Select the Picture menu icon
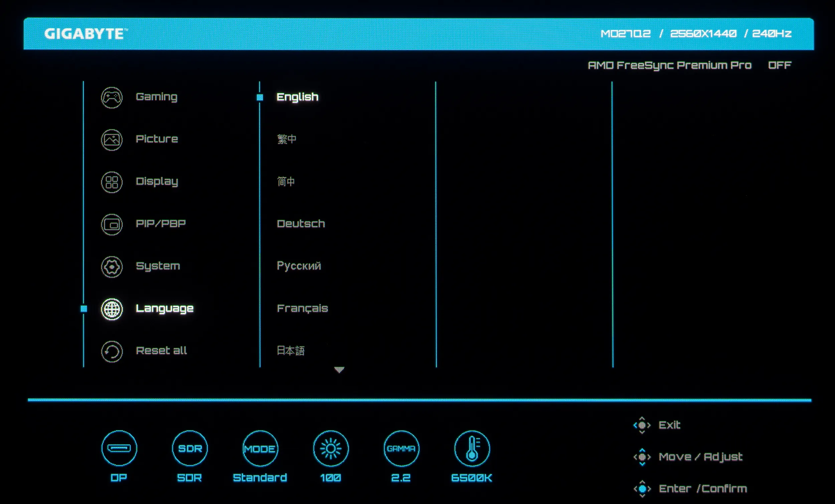835x504 pixels. tap(112, 140)
